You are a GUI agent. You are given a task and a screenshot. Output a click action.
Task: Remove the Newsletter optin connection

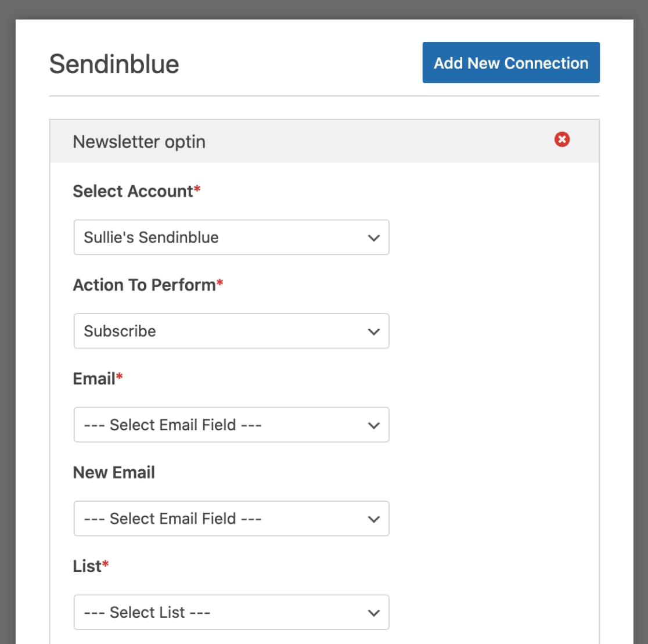tap(561, 139)
